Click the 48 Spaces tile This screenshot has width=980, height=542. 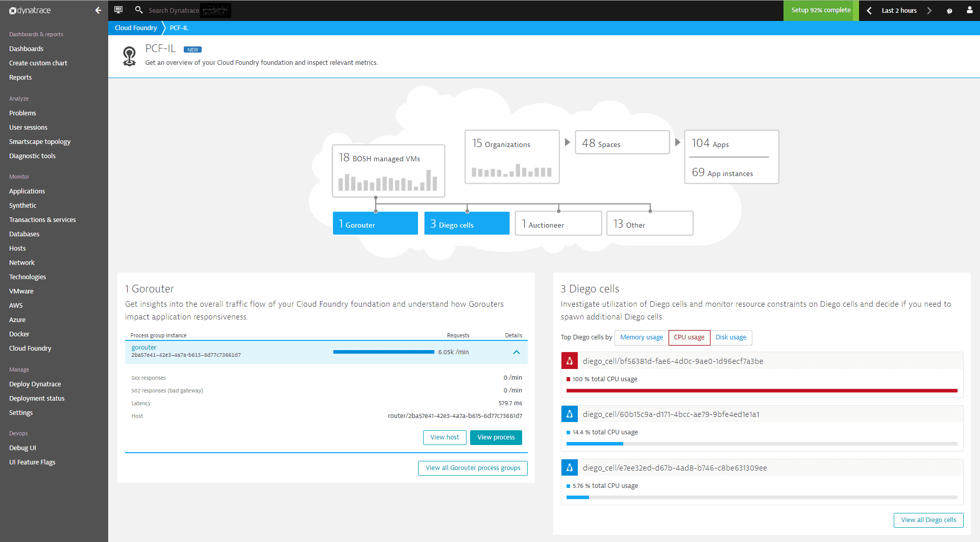(622, 142)
